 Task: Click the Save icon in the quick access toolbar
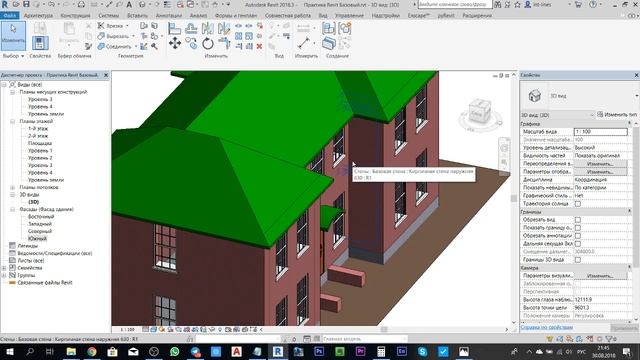pos(26,4)
